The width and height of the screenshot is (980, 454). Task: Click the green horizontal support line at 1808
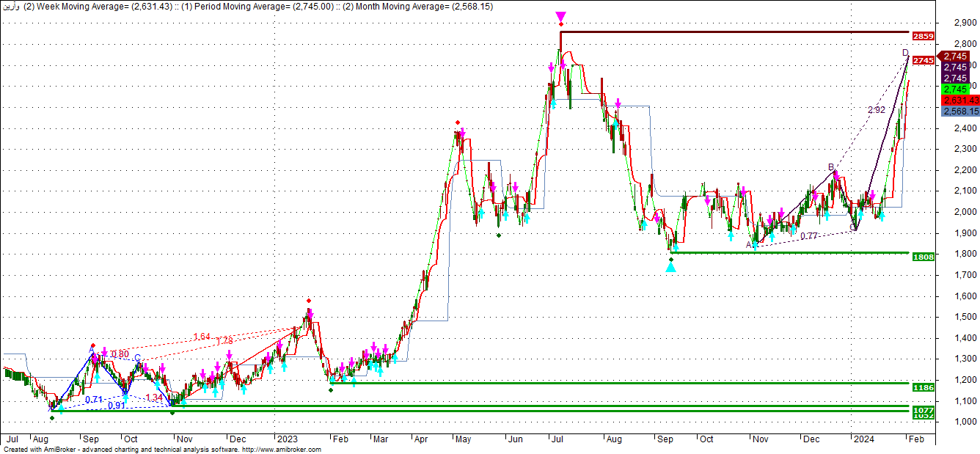[x=789, y=253]
